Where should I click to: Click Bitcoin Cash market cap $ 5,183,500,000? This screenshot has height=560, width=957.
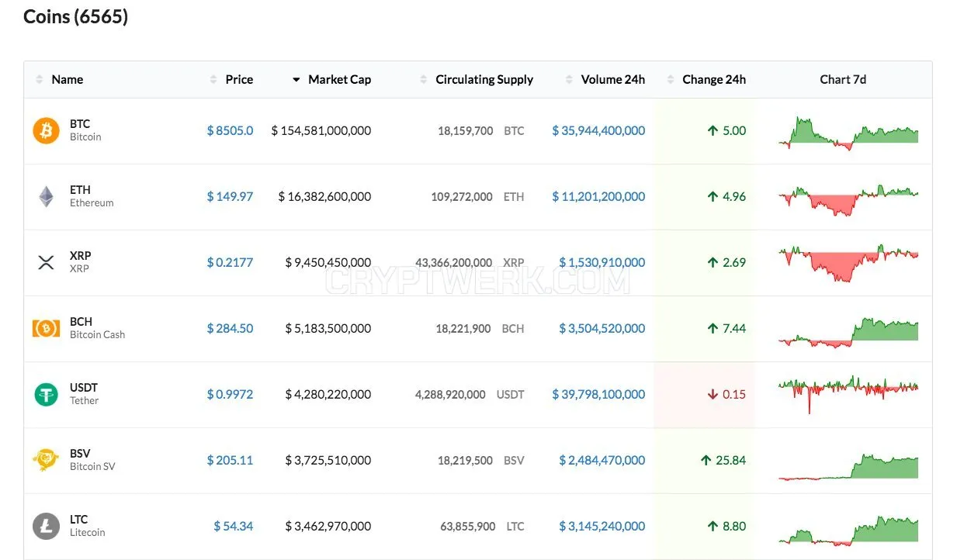click(x=328, y=328)
